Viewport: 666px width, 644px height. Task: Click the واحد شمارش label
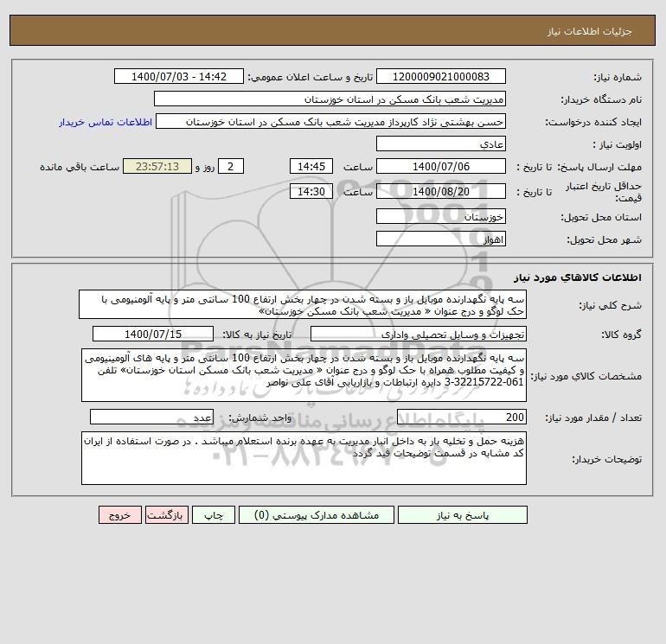click(260, 418)
